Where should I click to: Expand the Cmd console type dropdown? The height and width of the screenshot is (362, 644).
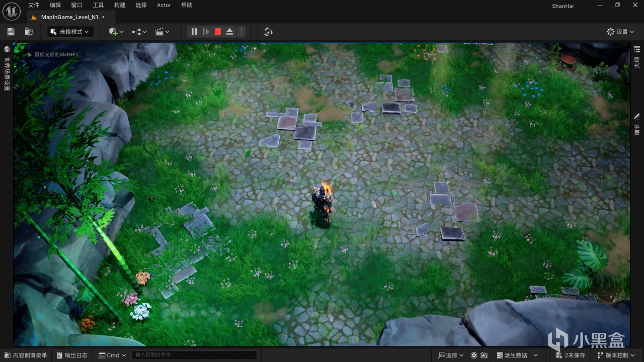click(112, 355)
